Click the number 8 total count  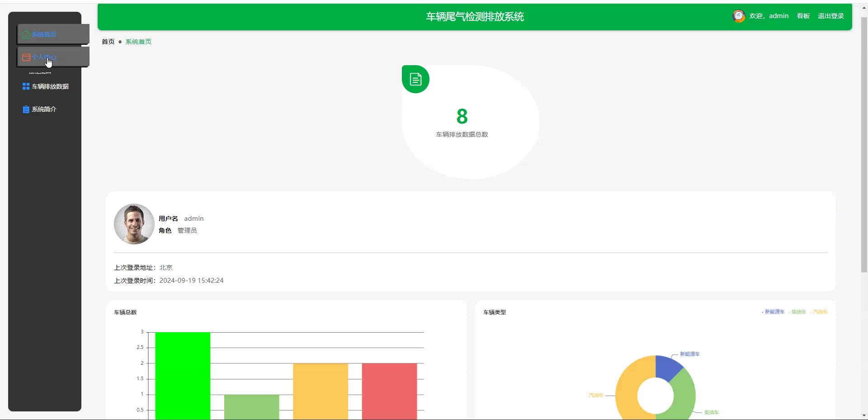(462, 116)
